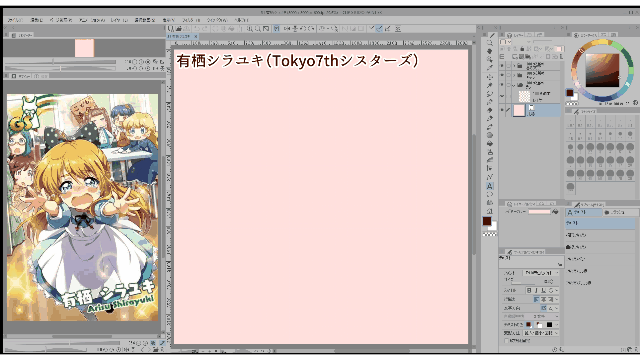Screen dimensions: 640x360
Task: Select the highlighted Text tool (A icon)
Action: [489, 186]
